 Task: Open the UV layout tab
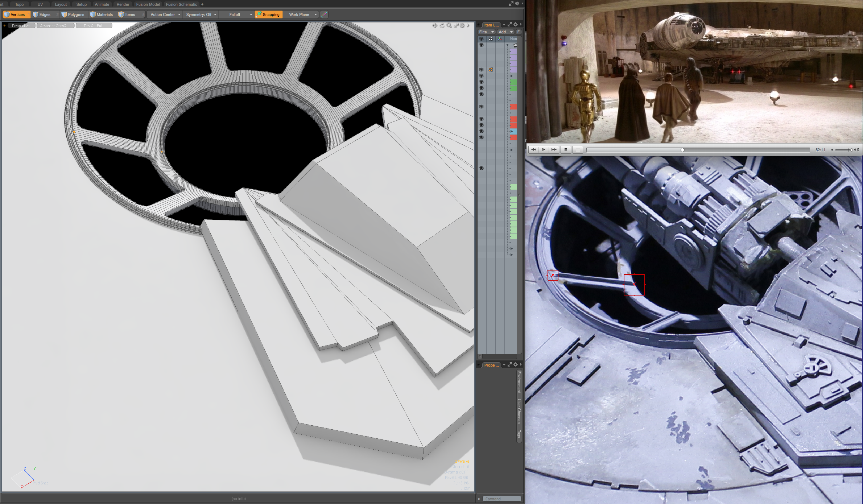pos(40,4)
